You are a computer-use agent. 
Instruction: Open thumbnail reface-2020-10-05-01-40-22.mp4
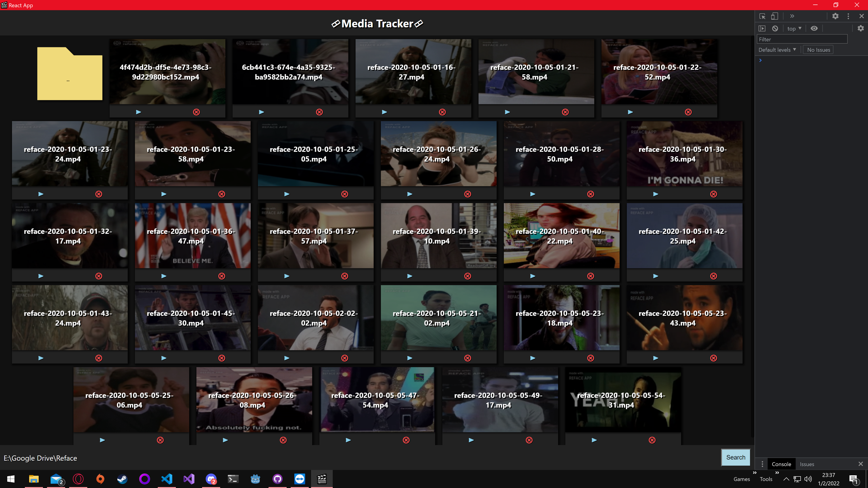point(562,235)
